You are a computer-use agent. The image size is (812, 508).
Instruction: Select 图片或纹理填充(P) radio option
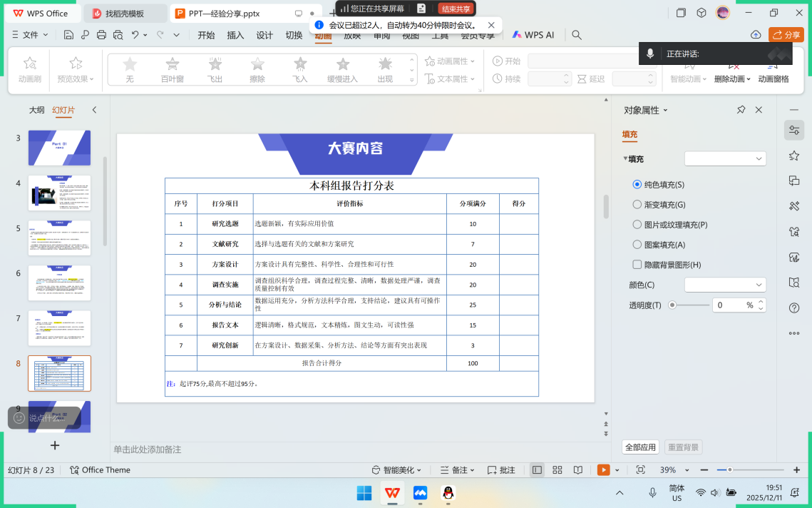(637, 225)
